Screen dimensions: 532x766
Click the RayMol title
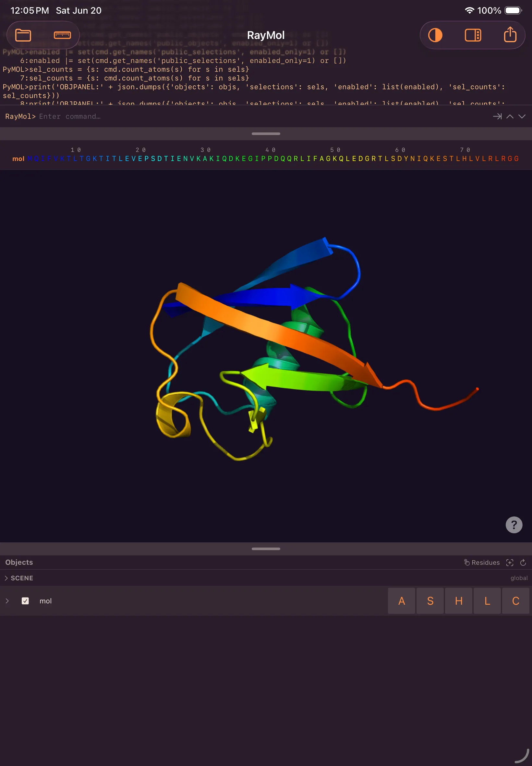(x=266, y=35)
